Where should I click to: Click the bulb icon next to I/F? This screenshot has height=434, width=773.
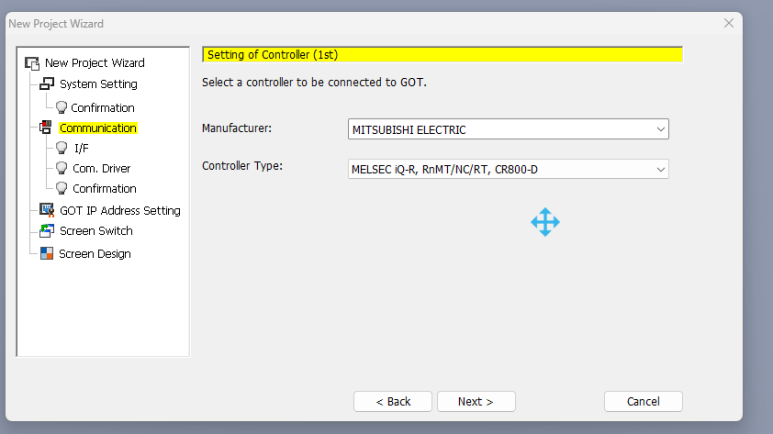pyautogui.click(x=61, y=148)
